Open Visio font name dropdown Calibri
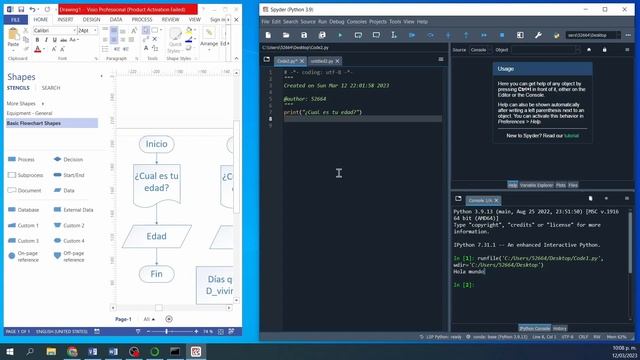Viewport: 640px width, 360px height. point(74,31)
